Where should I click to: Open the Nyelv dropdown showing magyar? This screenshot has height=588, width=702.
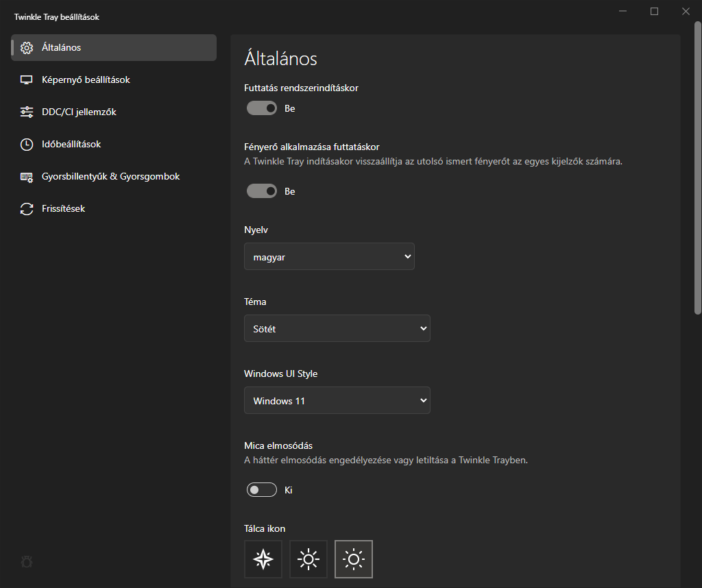pos(329,256)
